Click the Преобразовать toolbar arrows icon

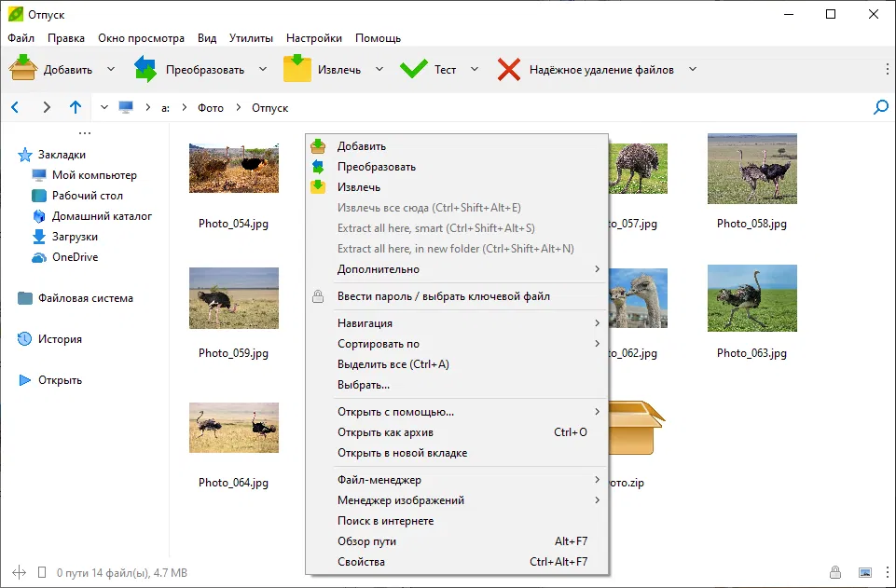tap(145, 69)
